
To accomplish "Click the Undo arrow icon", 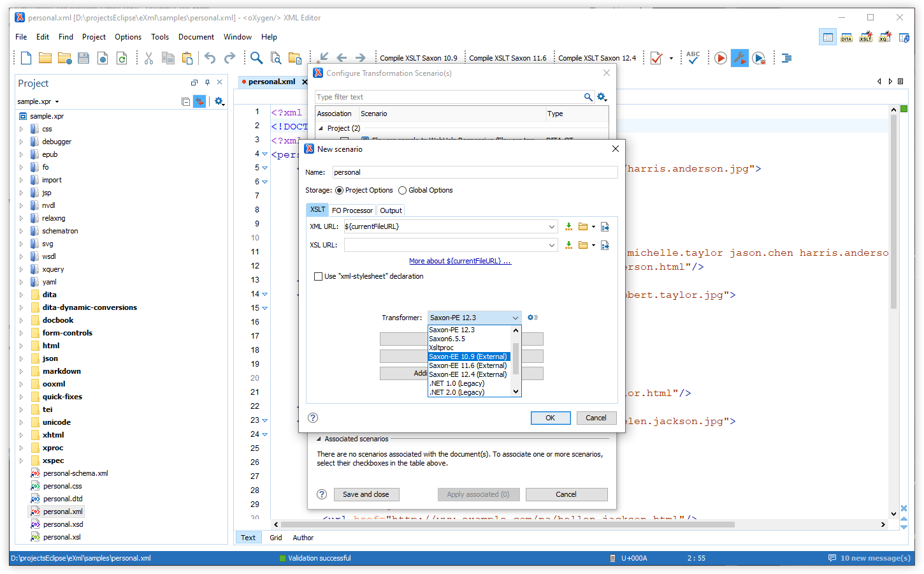I will pyautogui.click(x=210, y=58).
